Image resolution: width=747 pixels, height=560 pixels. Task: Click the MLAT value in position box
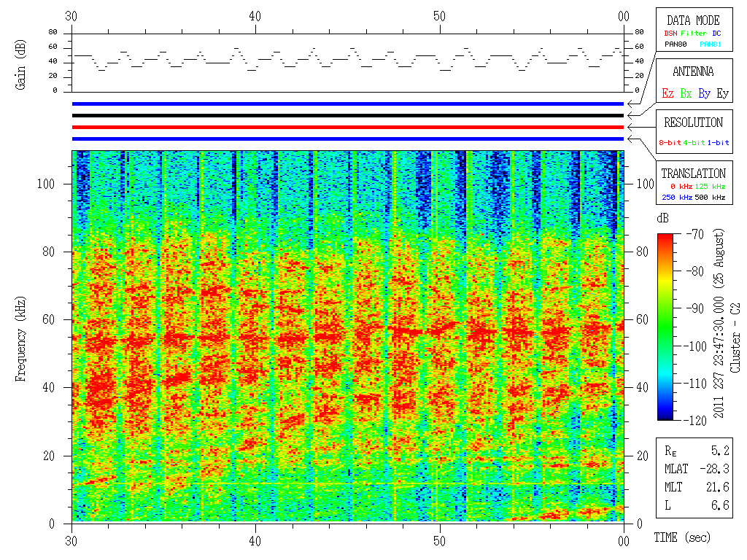pyautogui.click(x=719, y=469)
